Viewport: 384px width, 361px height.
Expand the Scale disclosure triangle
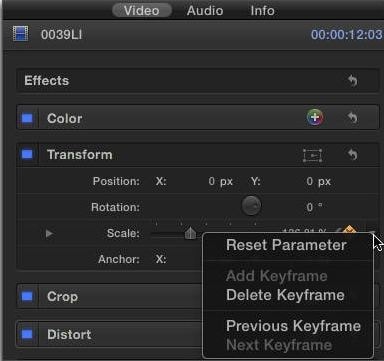tap(49, 233)
